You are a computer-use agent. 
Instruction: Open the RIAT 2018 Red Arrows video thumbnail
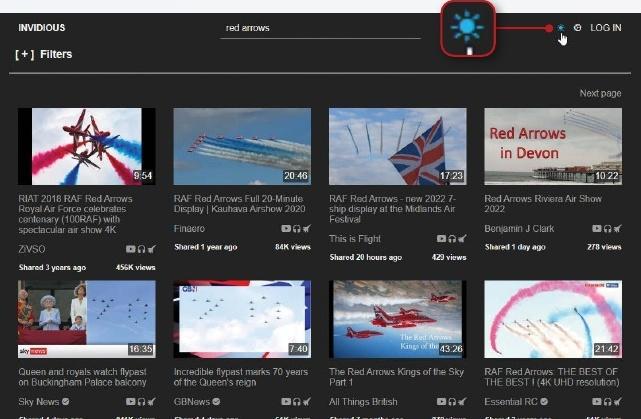(x=87, y=146)
